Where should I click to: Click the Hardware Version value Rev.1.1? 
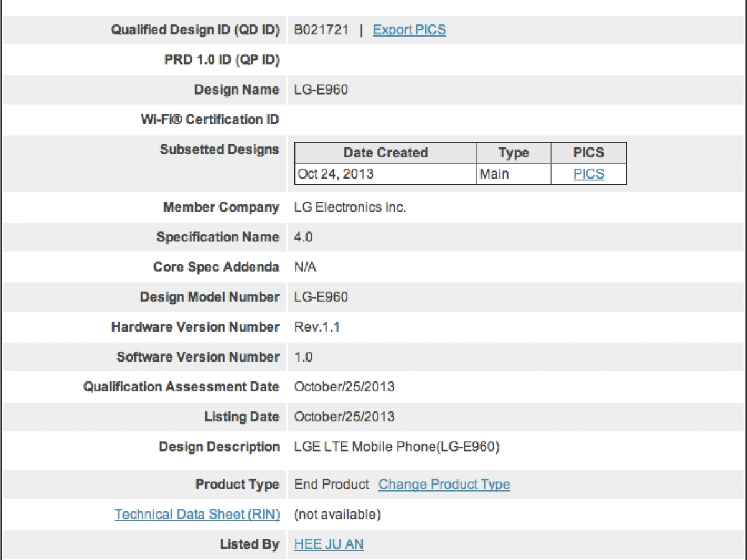point(317,327)
